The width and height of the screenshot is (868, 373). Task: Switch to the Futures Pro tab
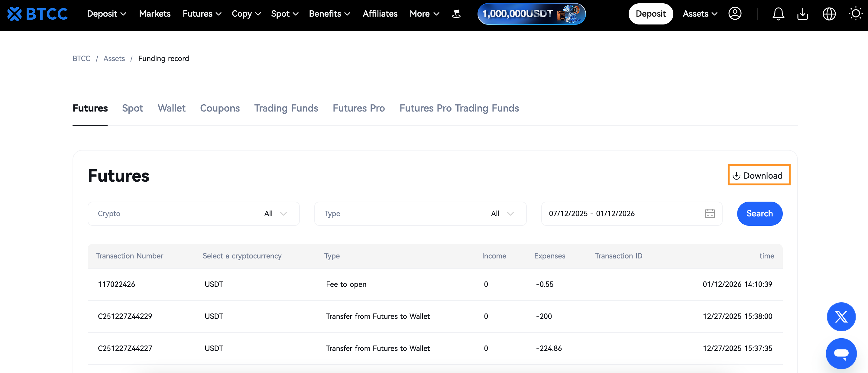coord(358,108)
